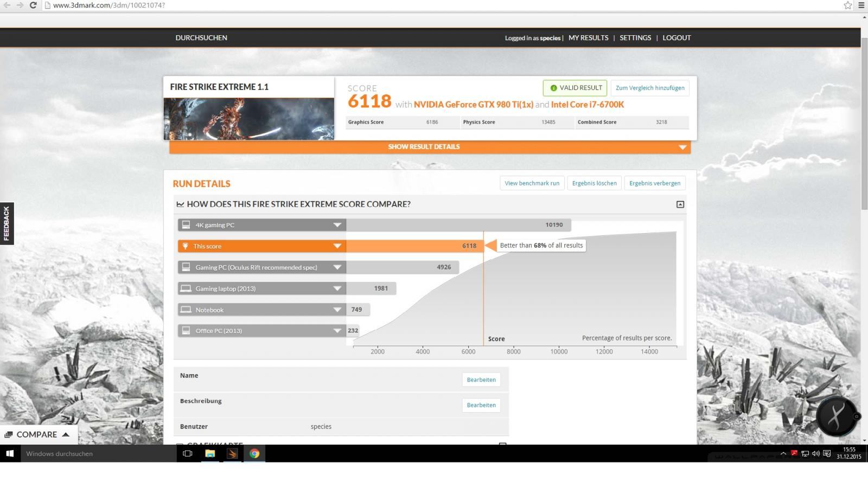868x488 pixels.
Task: Go back in the browser
Action: pos(7,5)
